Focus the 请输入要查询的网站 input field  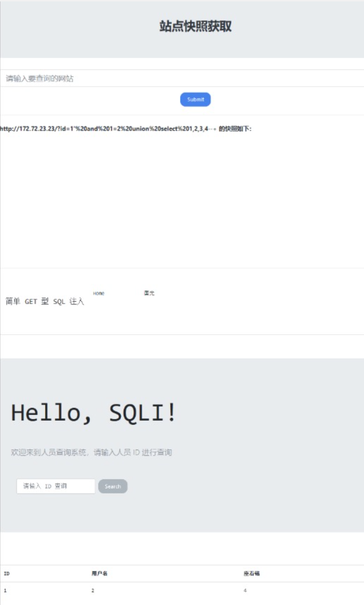(182, 78)
